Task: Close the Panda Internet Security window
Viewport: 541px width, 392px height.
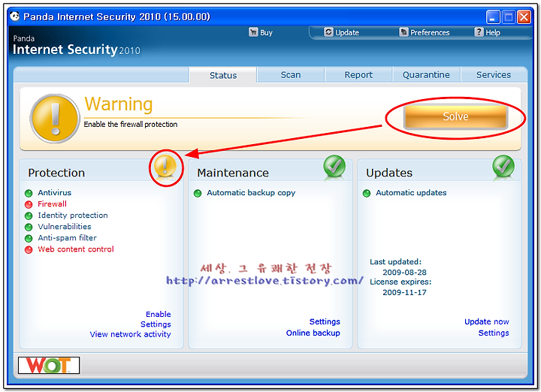Action: [524, 17]
